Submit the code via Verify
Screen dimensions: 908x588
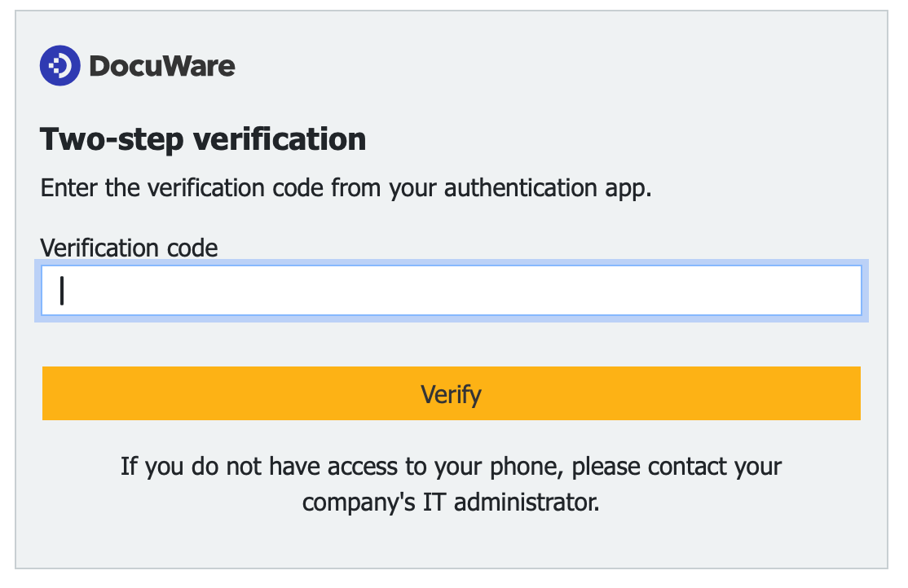coord(451,393)
